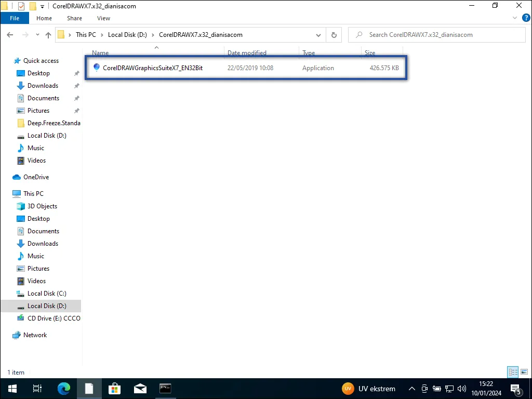Click the Up one level arrow
Viewport: 532px width, 399px height.
pyautogui.click(x=48, y=35)
